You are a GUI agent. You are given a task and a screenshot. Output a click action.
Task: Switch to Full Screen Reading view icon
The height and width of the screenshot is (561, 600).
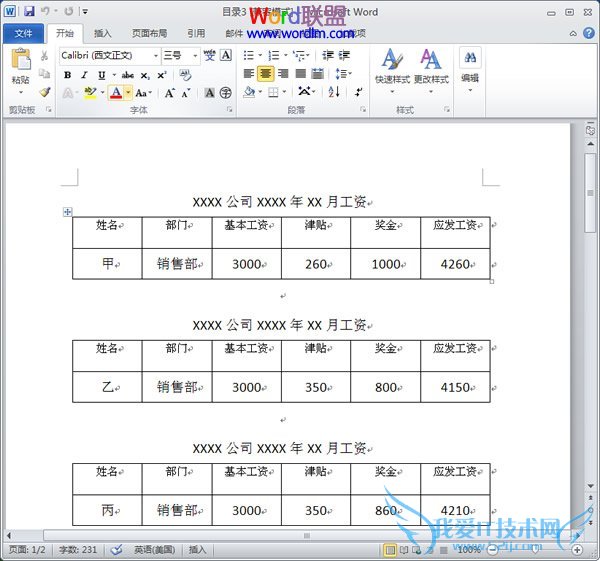(x=404, y=550)
